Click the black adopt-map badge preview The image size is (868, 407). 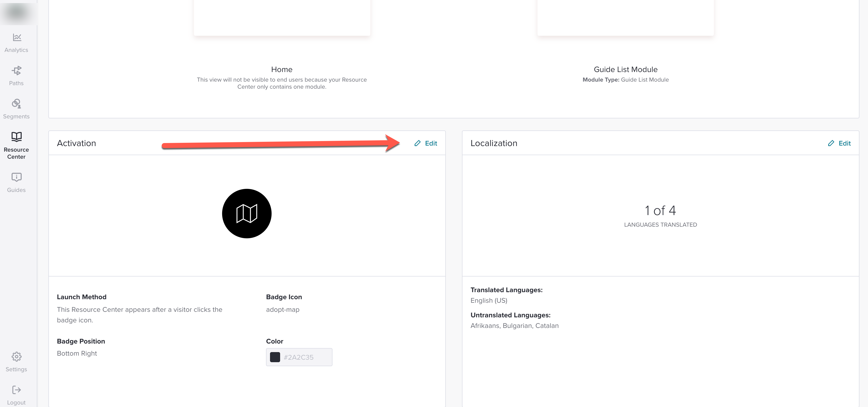[x=247, y=214]
